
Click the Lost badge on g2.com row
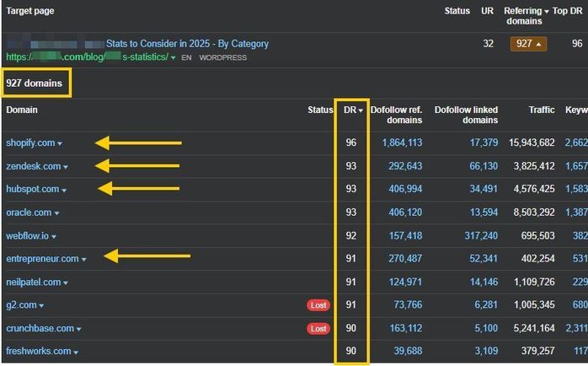point(318,305)
